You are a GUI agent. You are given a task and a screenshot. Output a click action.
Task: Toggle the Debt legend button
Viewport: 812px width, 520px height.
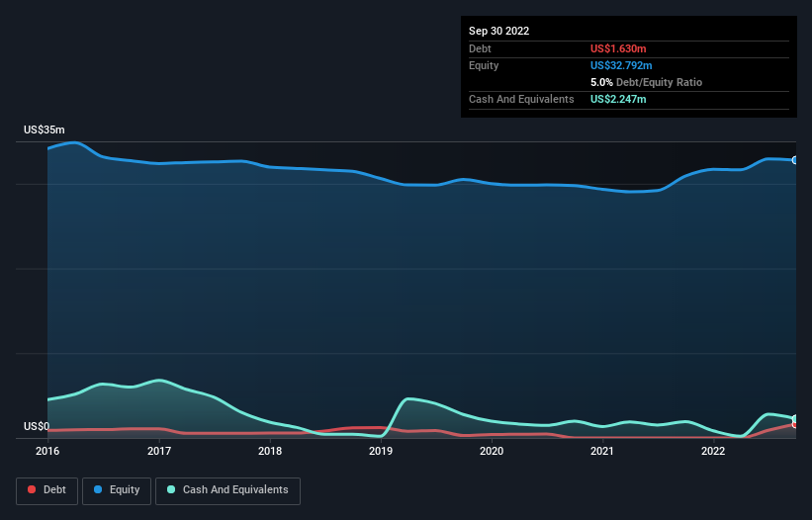[47, 490]
